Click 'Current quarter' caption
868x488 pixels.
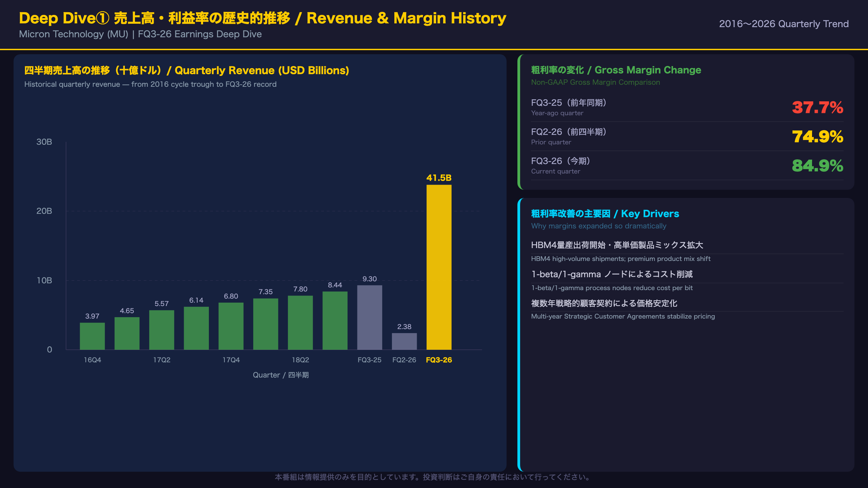coord(555,171)
